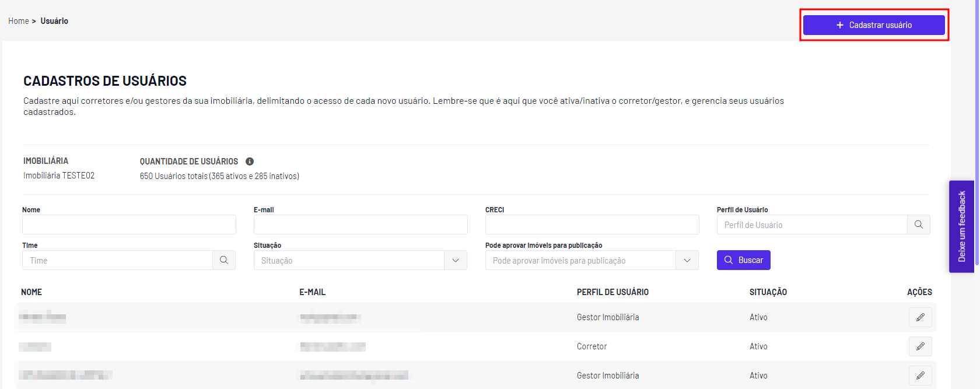Viewport: 980px width, 389px height.
Task: Go to the Home breadcrumb link
Action: point(19,21)
